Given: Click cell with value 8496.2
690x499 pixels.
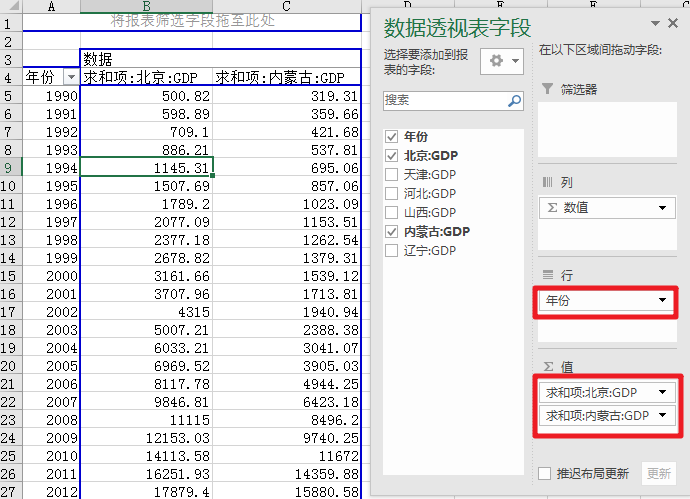Looking at the screenshot, I should (x=286, y=420).
